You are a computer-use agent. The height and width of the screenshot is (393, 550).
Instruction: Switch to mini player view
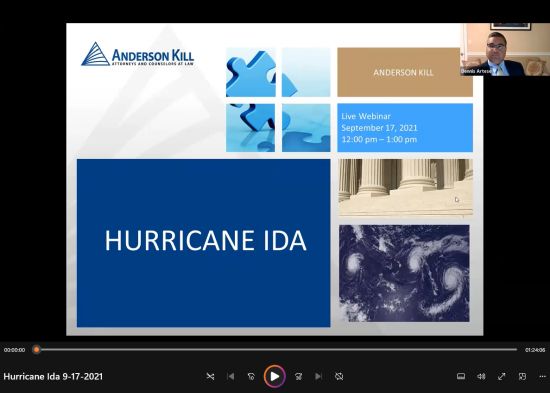click(522, 377)
